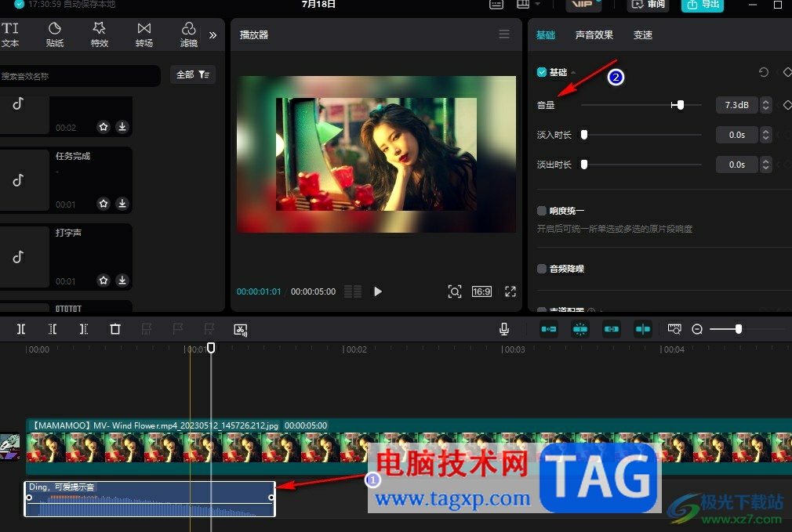Click the timeline playhead marker
792x532 pixels.
(211, 347)
